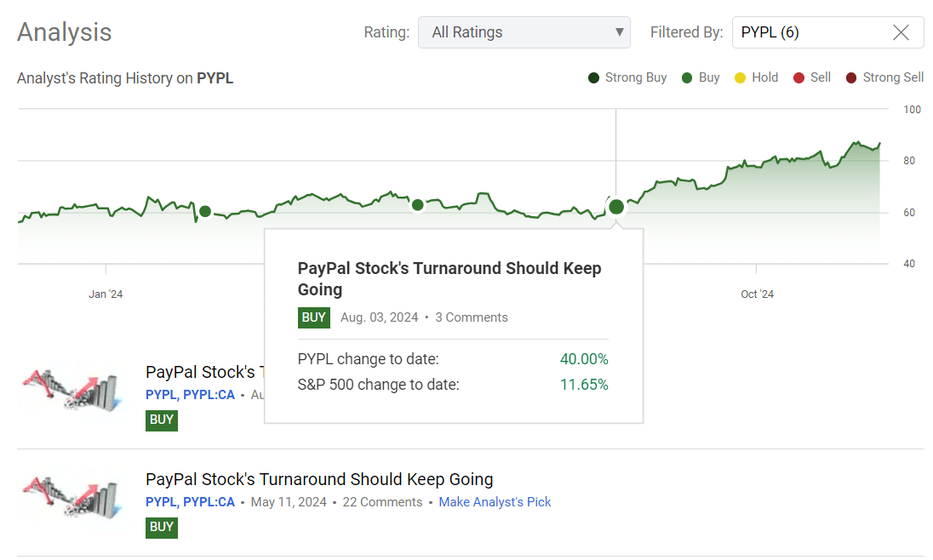Open the All Ratings dropdown
Image resolution: width=933 pixels, height=560 pixels.
tap(524, 32)
